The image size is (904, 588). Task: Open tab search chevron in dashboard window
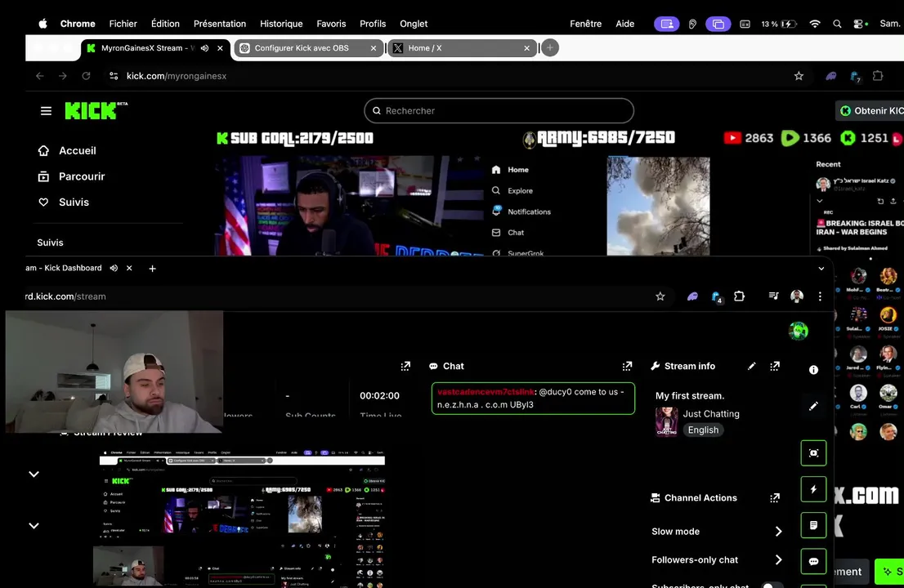(x=821, y=269)
